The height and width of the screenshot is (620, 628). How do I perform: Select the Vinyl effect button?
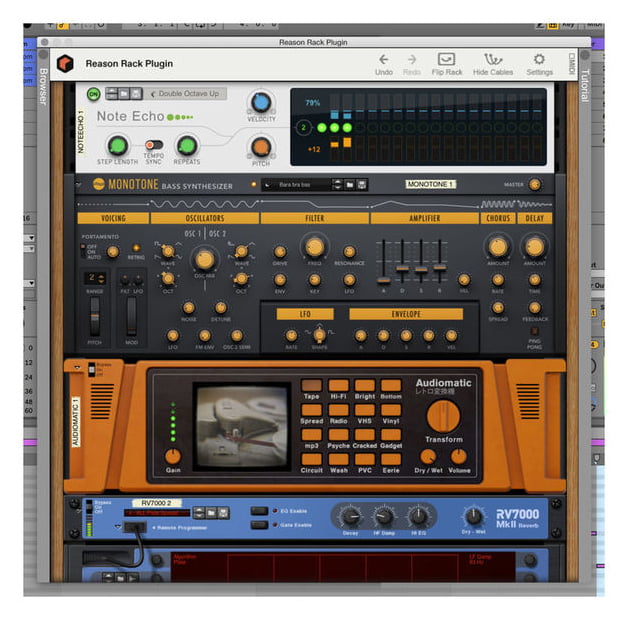[x=391, y=410]
